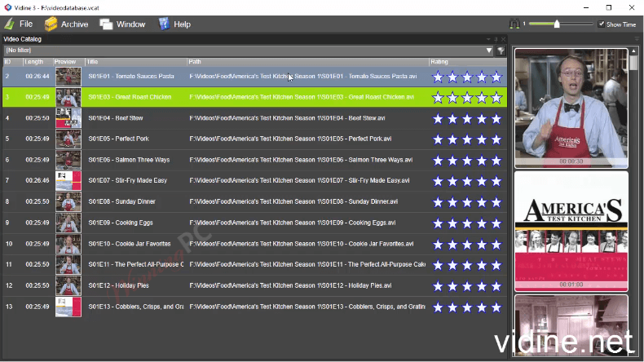Image resolution: width=644 pixels, height=362 pixels.
Task: Click the second rating star for Perfect Pork
Action: [452, 139]
